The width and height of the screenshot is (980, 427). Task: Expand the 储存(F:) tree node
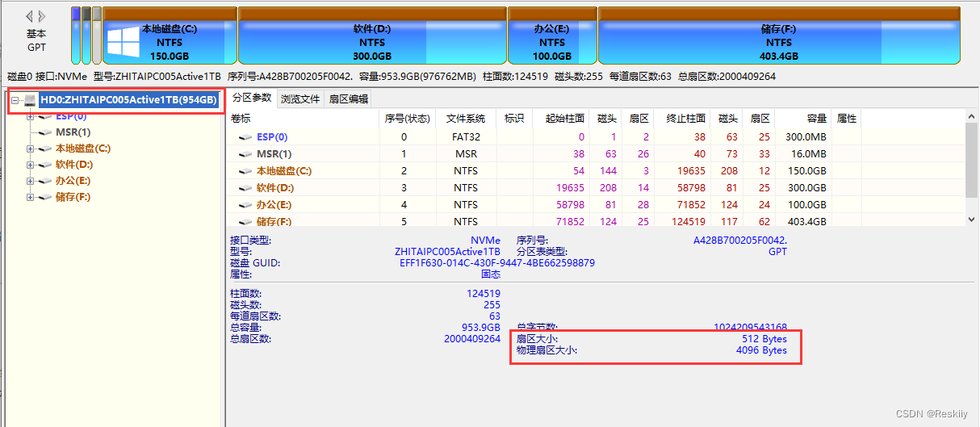[31, 197]
